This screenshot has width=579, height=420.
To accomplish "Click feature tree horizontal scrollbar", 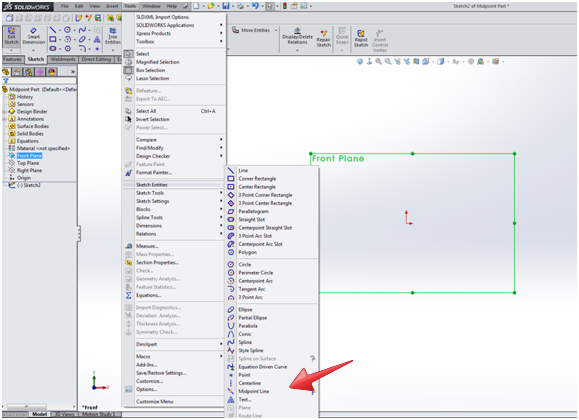I will (27, 406).
